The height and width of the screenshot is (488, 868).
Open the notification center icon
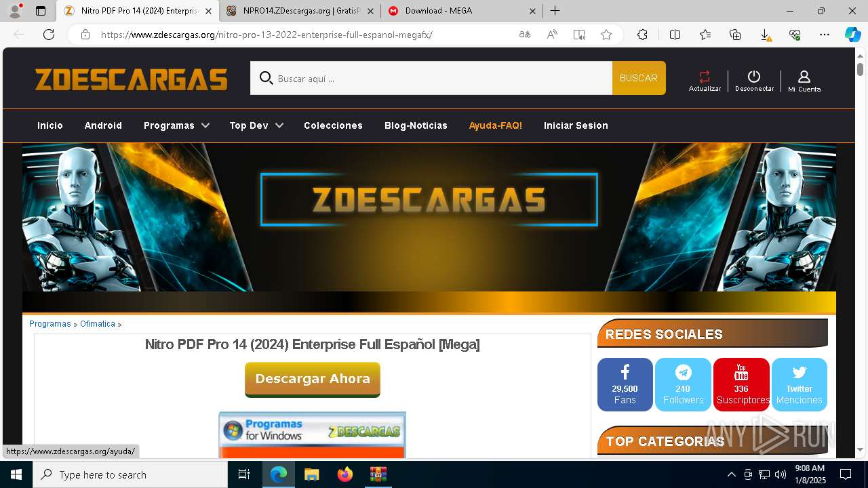(846, 474)
